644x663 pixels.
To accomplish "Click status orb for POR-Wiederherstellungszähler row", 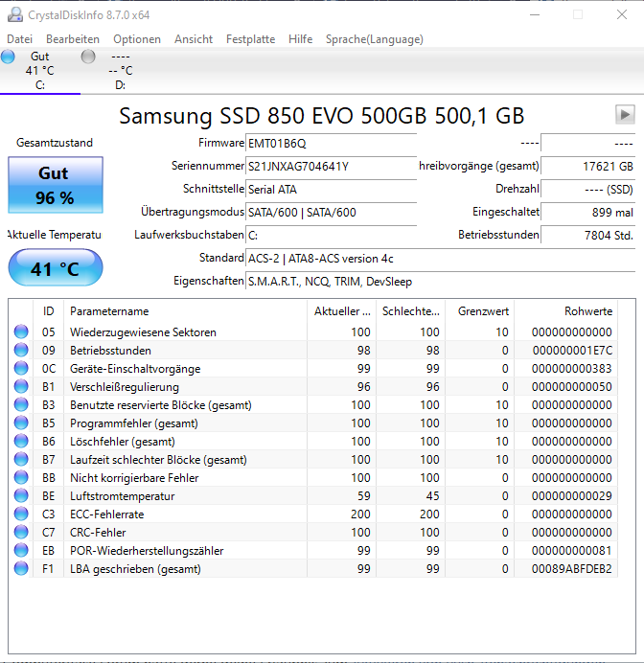I will (21, 550).
